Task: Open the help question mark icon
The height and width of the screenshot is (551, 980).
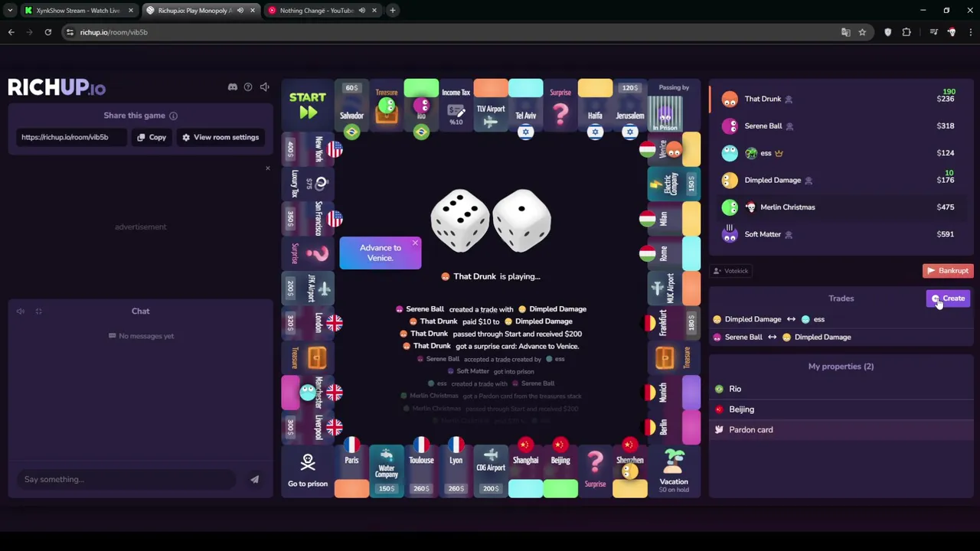Action: 248,87
